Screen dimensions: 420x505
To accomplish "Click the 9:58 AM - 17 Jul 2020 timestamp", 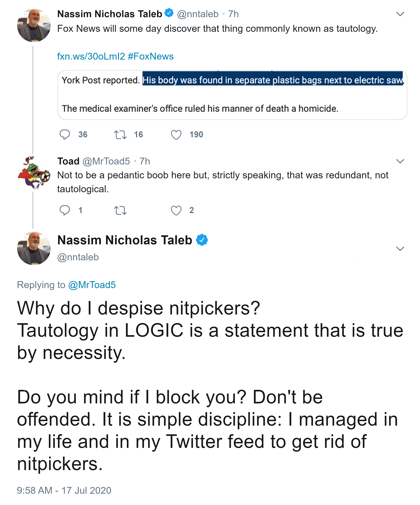I will [x=64, y=490].
